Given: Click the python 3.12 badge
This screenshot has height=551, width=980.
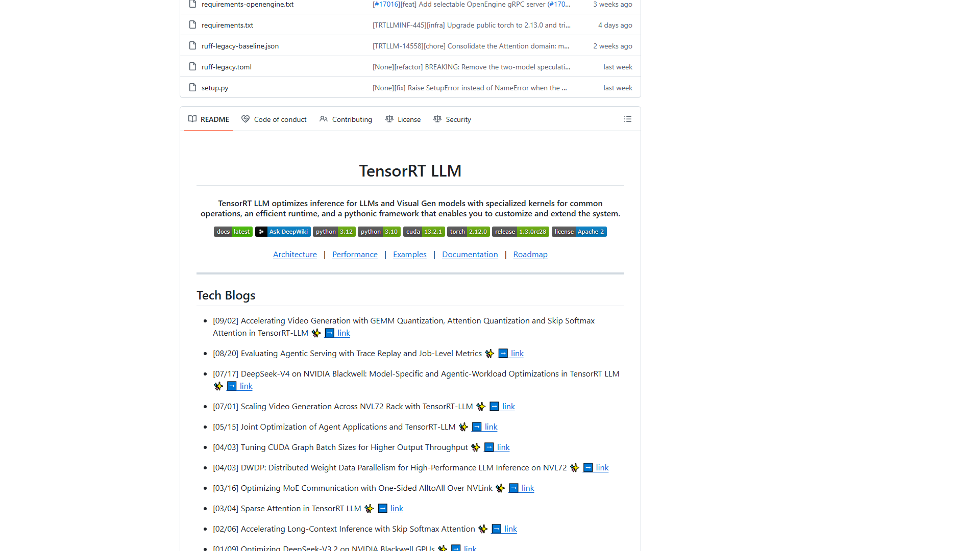Looking at the screenshot, I should click(334, 232).
